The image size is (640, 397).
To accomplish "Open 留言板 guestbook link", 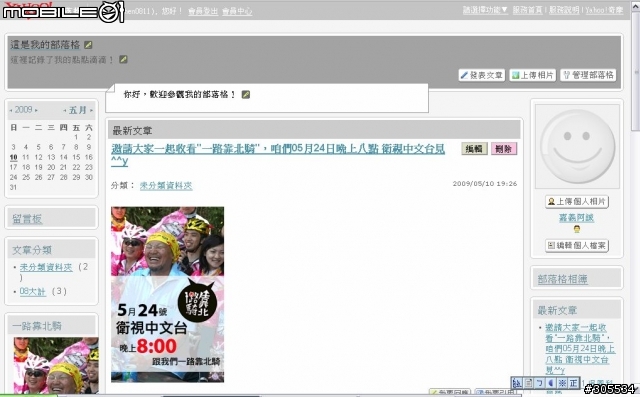I will (27, 219).
